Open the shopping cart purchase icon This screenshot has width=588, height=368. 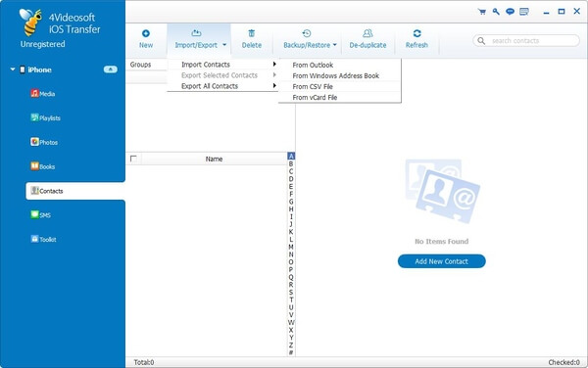482,12
